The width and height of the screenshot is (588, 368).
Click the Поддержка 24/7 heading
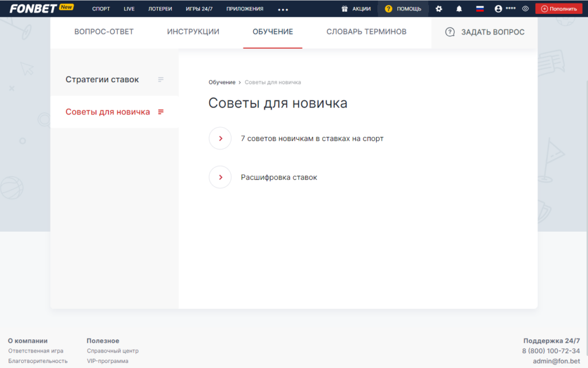552,340
